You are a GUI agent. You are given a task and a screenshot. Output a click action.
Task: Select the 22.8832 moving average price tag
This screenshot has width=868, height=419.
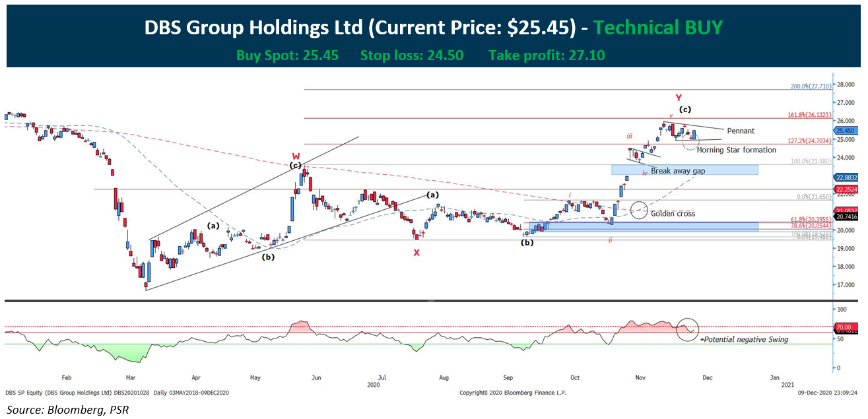[x=847, y=177]
